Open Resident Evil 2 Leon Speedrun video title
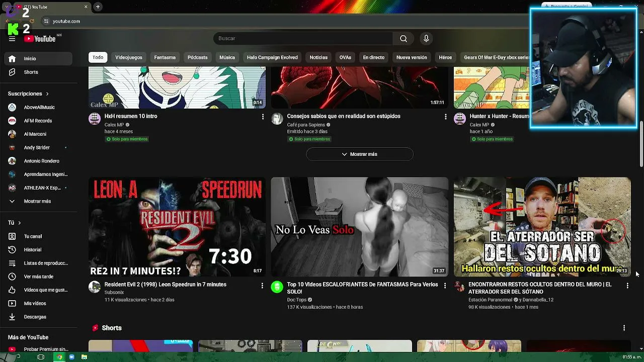Viewport: 644px width, 362px height. tap(166, 285)
